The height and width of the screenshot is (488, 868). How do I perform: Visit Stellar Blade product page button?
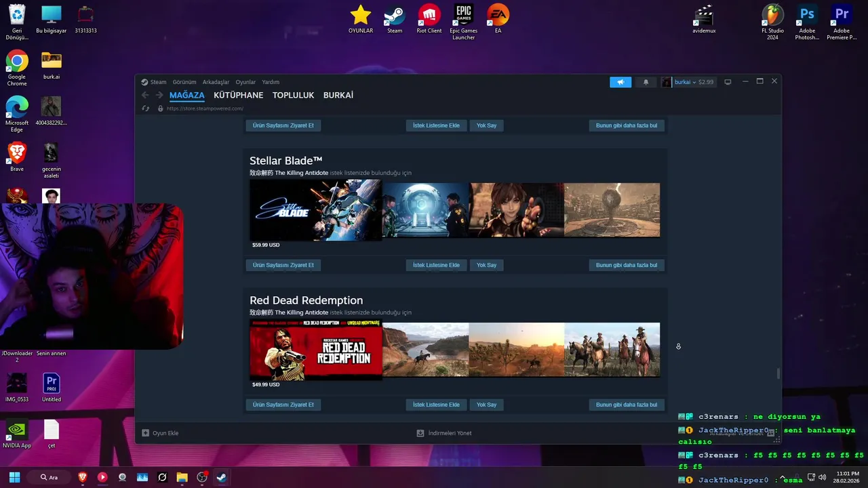click(x=283, y=265)
